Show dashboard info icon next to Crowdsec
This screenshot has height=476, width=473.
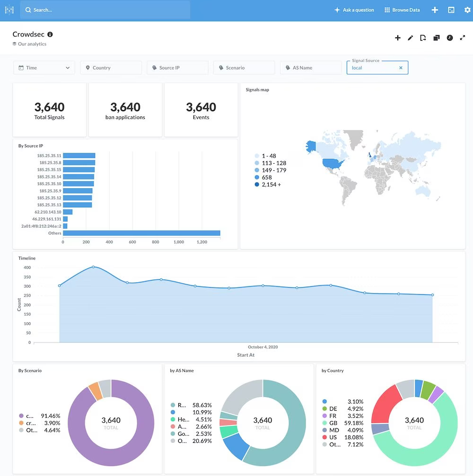50,34
